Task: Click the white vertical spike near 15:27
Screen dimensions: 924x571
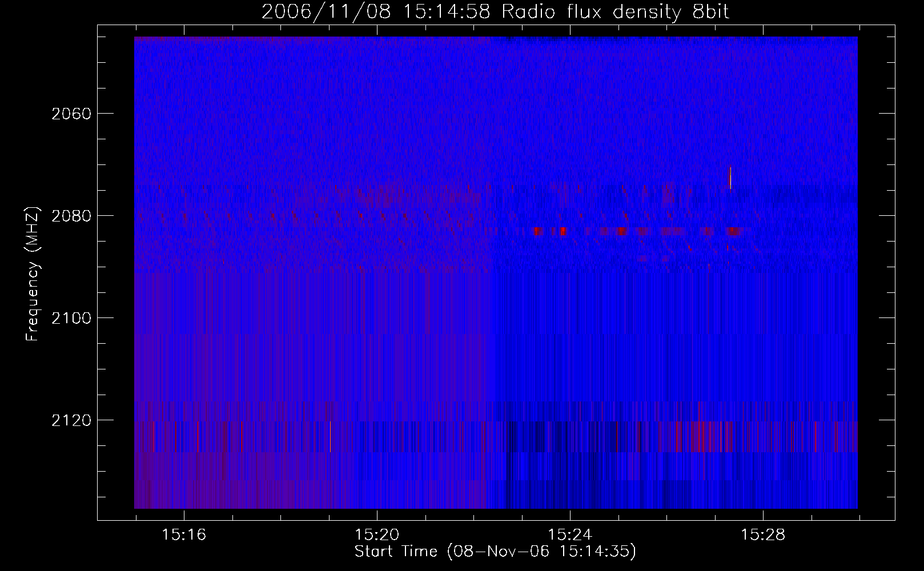Action: click(730, 178)
